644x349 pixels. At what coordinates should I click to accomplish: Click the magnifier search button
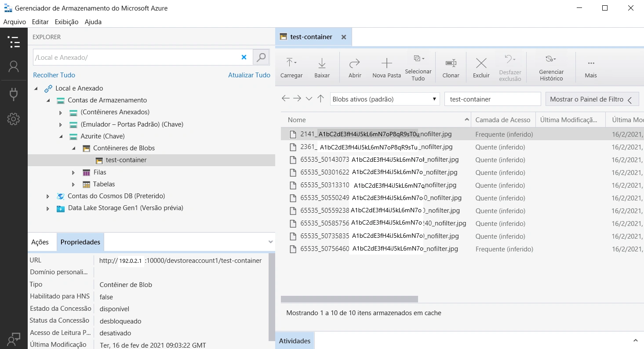(261, 57)
